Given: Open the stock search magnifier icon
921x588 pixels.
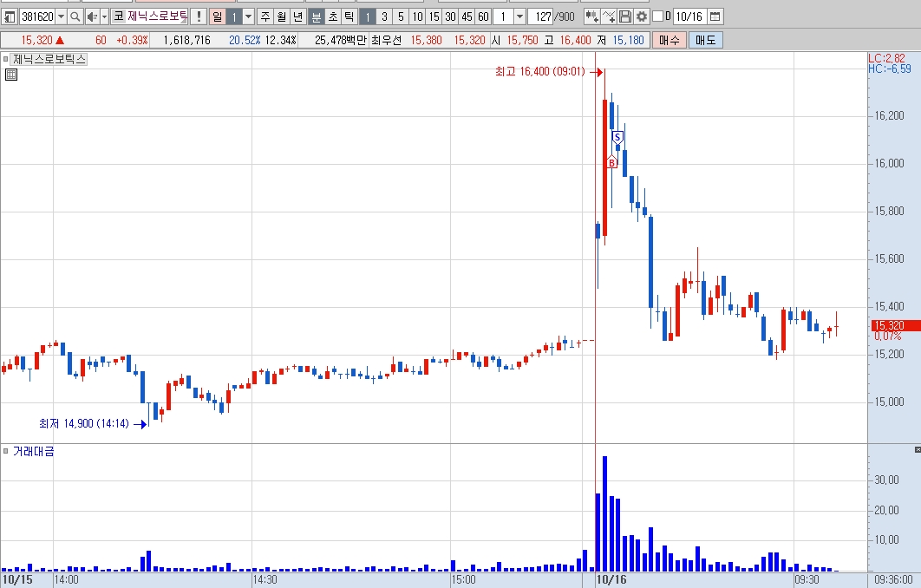Looking at the screenshot, I should point(75,16).
